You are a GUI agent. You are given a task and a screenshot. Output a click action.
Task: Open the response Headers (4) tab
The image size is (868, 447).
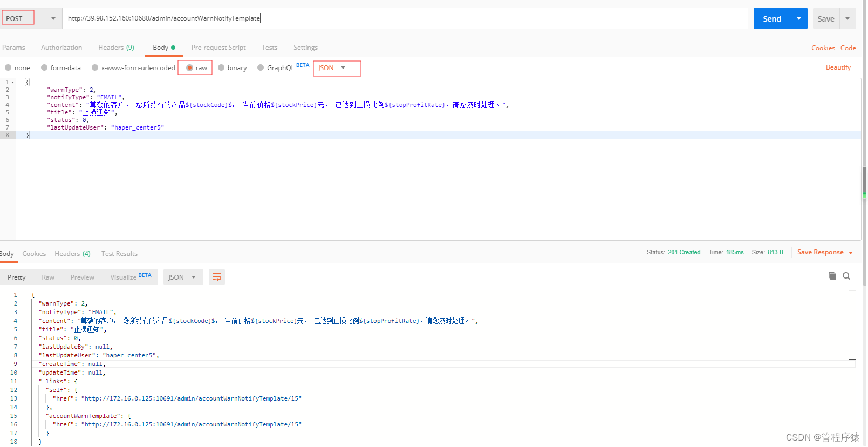[72, 254]
